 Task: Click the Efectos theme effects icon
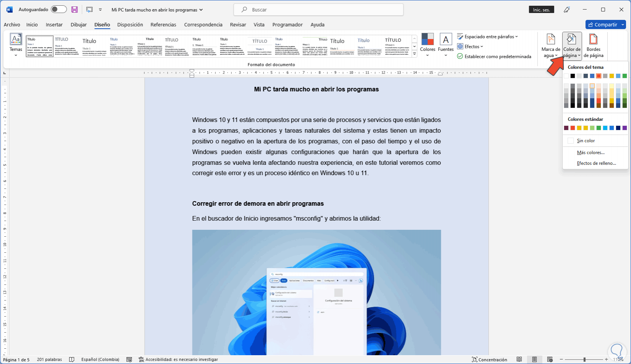tap(460, 47)
